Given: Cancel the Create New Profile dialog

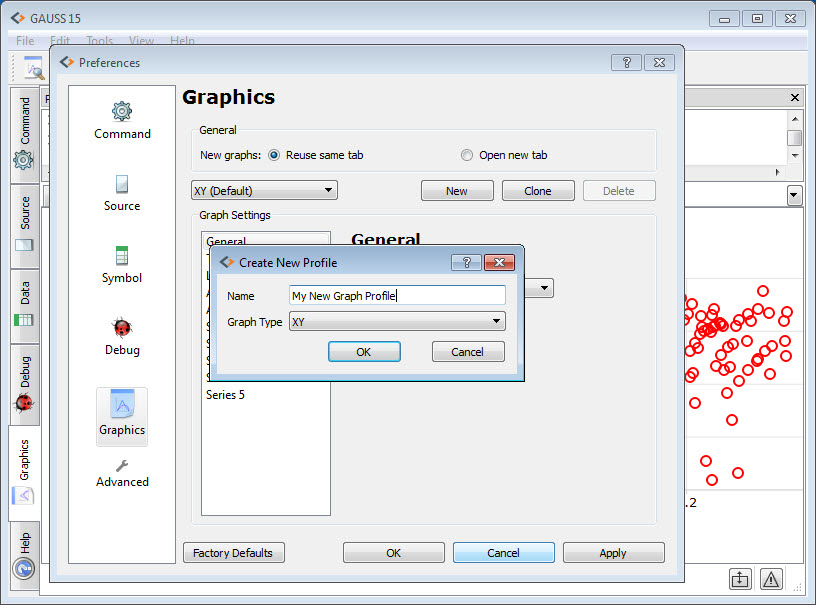Looking at the screenshot, I should point(467,352).
